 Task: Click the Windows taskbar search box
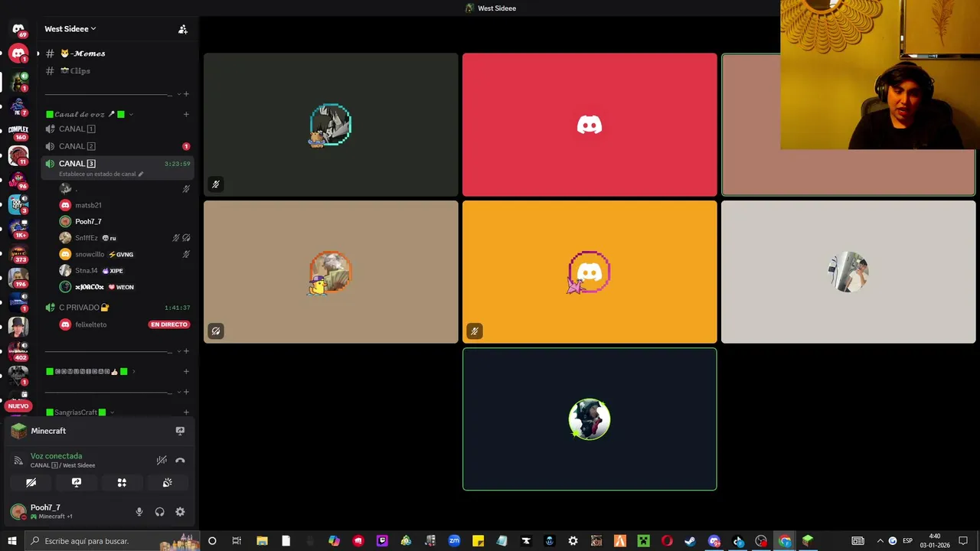coord(112,541)
